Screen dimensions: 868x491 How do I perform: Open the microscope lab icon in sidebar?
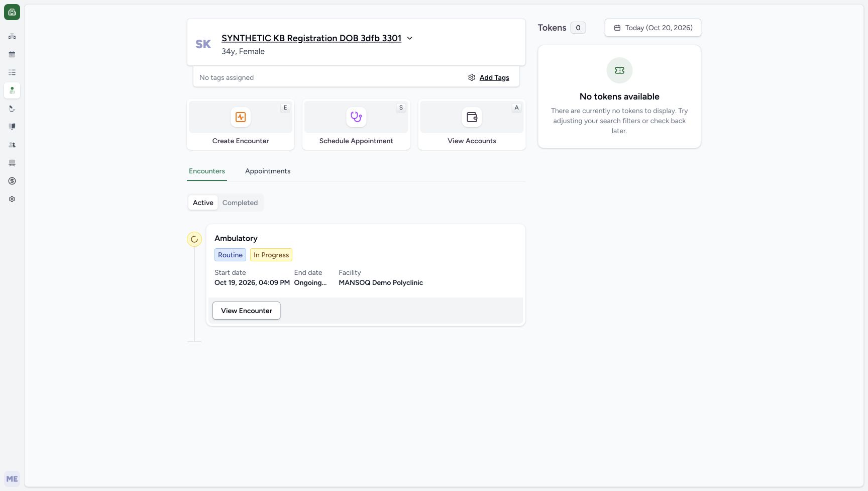pyautogui.click(x=12, y=109)
